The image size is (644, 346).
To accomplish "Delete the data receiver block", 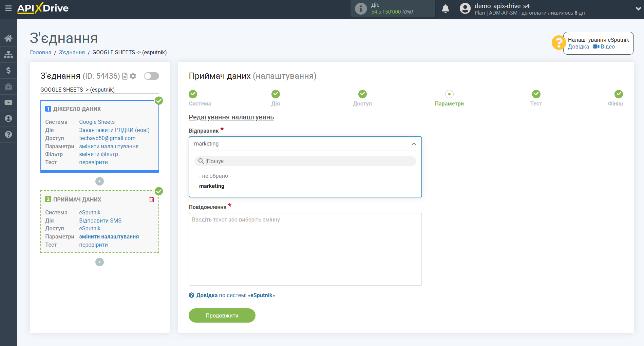I will [x=152, y=199].
